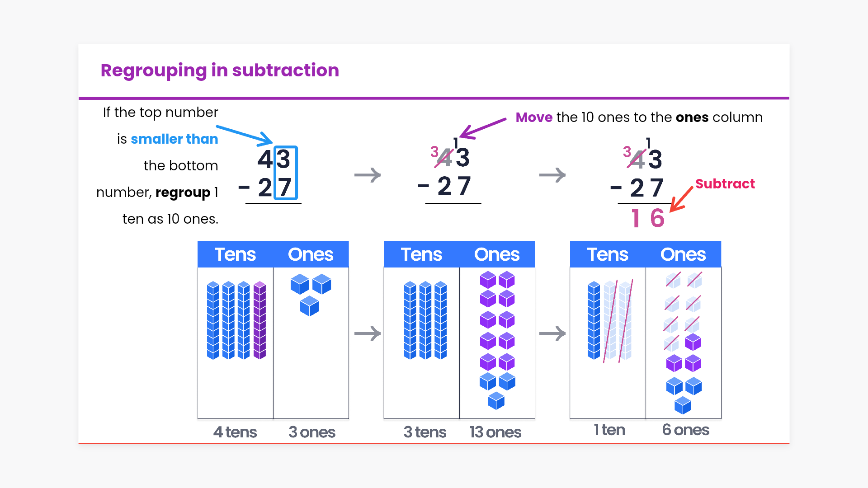The height and width of the screenshot is (488, 868).
Task: Click the '13 ones' caption
Action: tap(495, 432)
